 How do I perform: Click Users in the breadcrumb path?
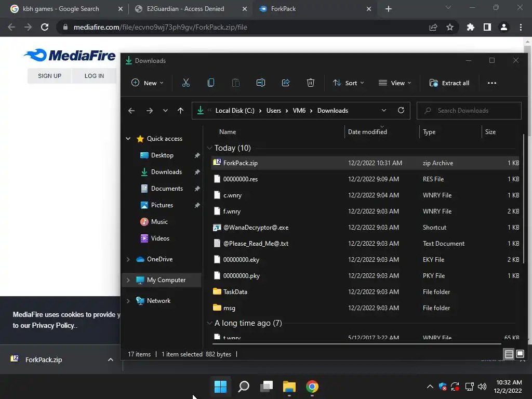[x=273, y=111]
